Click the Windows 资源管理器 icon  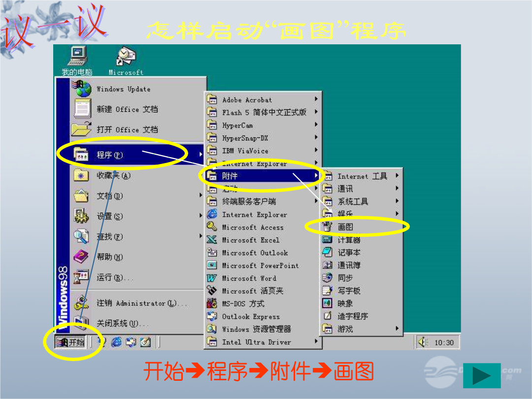(212, 329)
